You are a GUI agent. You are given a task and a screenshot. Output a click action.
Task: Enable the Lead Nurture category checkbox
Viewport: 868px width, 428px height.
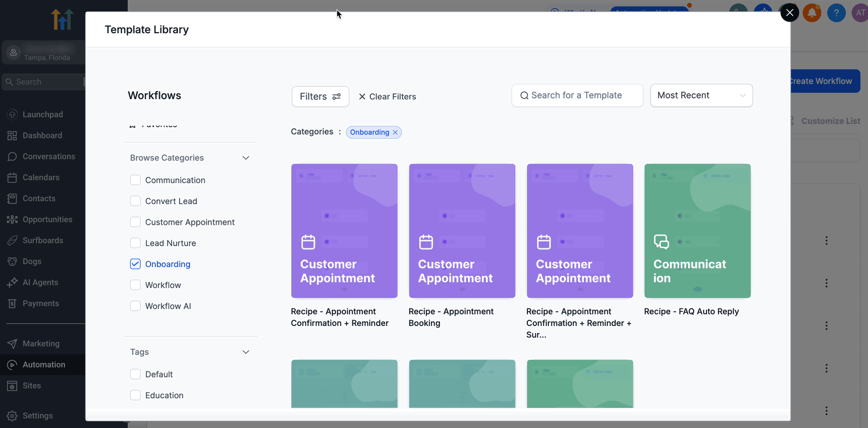point(135,243)
